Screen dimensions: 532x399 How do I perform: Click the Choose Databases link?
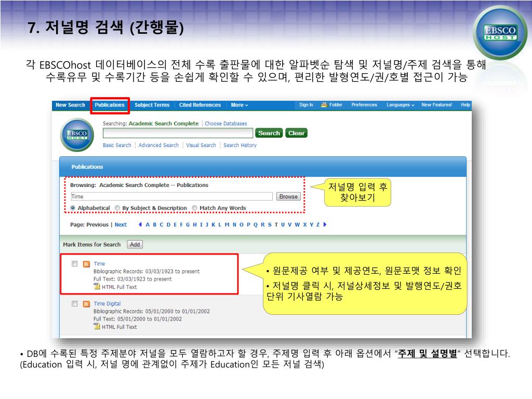pyautogui.click(x=225, y=124)
